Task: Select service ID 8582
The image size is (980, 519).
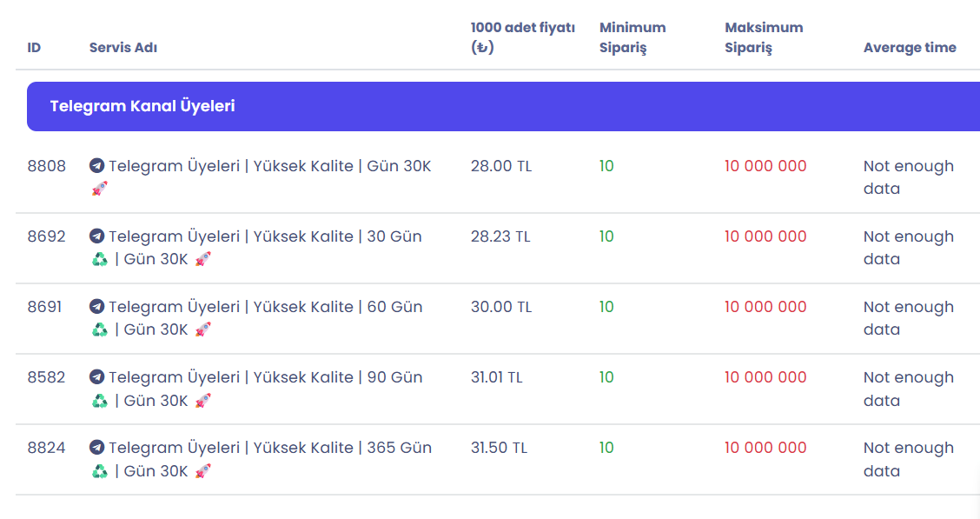Action: pyautogui.click(x=47, y=377)
